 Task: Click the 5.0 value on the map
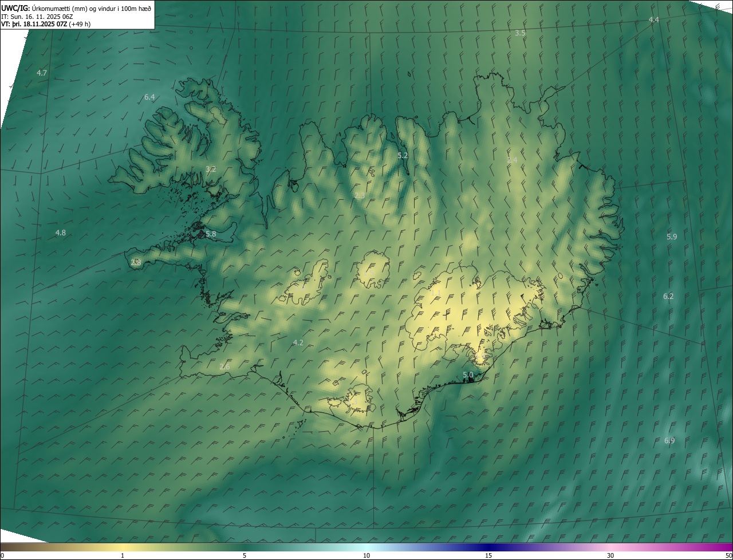(x=468, y=375)
